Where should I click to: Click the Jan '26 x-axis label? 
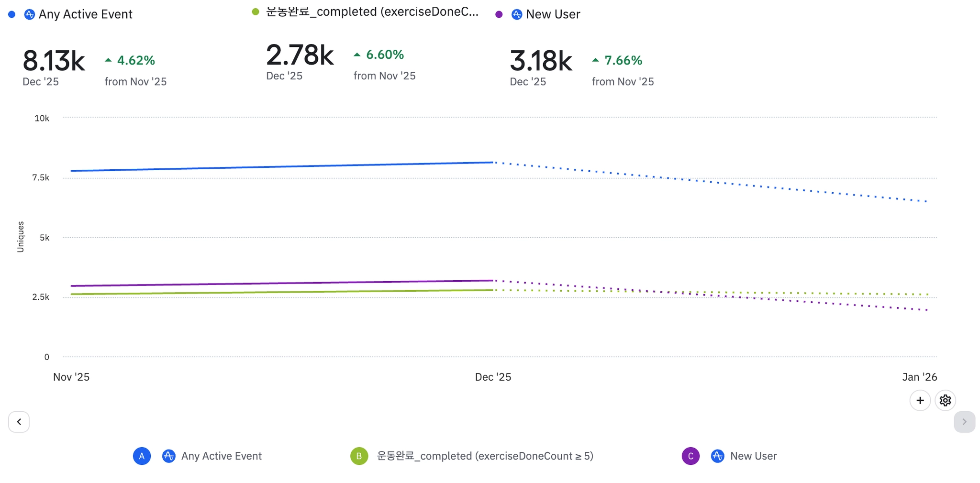(919, 377)
